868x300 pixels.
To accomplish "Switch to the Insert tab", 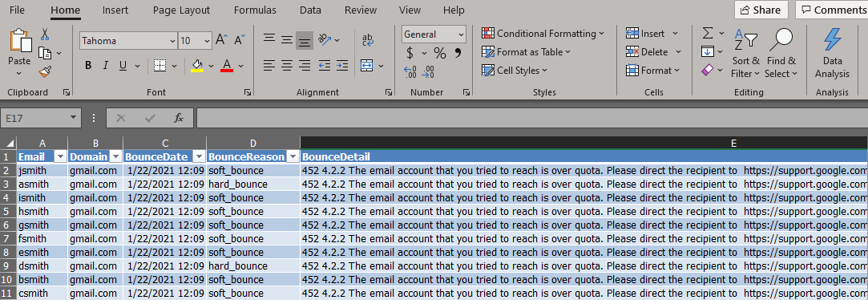I will 115,10.
